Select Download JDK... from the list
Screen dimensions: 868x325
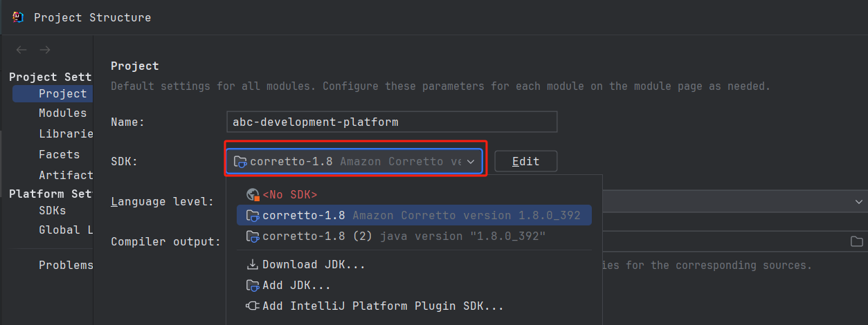click(414, 265)
